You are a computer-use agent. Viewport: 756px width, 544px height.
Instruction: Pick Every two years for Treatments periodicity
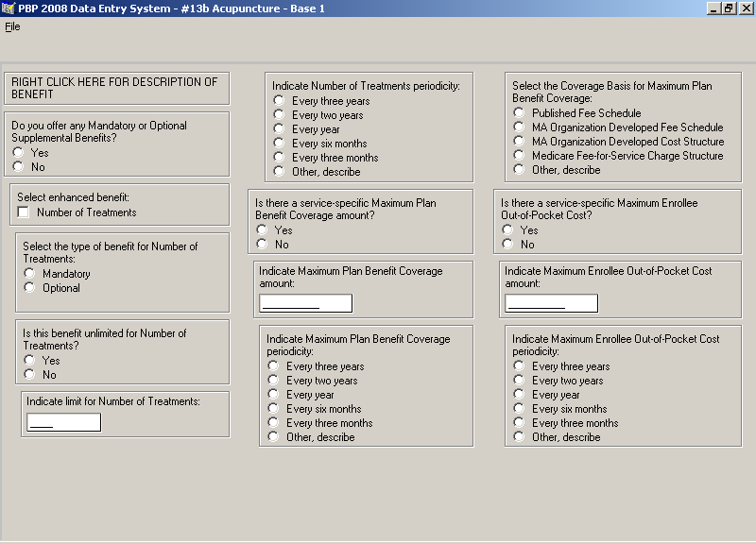click(x=279, y=114)
